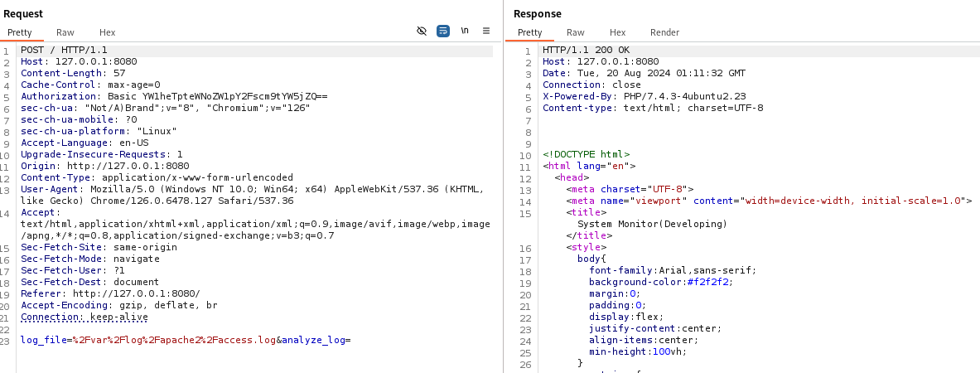Click the 'display:flex;' CSS line
The height and width of the screenshot is (373, 980).
626,317
